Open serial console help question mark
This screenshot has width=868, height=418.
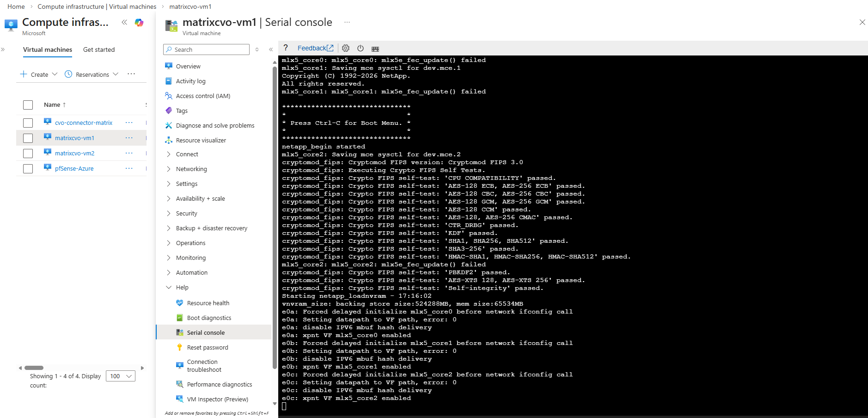click(x=286, y=48)
